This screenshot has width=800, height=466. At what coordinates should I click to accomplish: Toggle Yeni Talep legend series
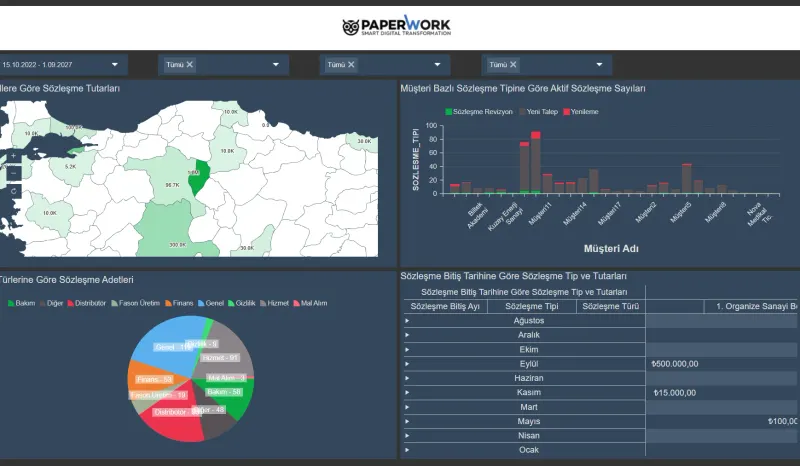pos(539,112)
